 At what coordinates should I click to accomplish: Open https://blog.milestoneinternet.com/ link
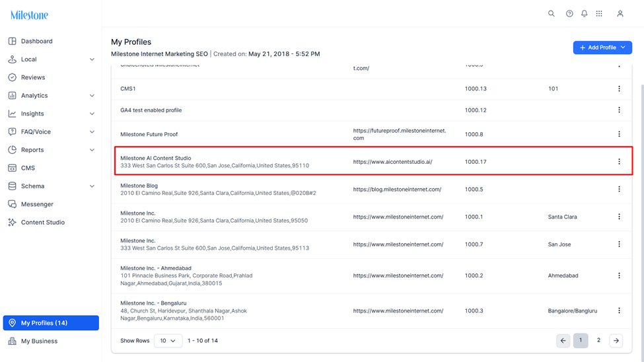pyautogui.click(x=397, y=190)
